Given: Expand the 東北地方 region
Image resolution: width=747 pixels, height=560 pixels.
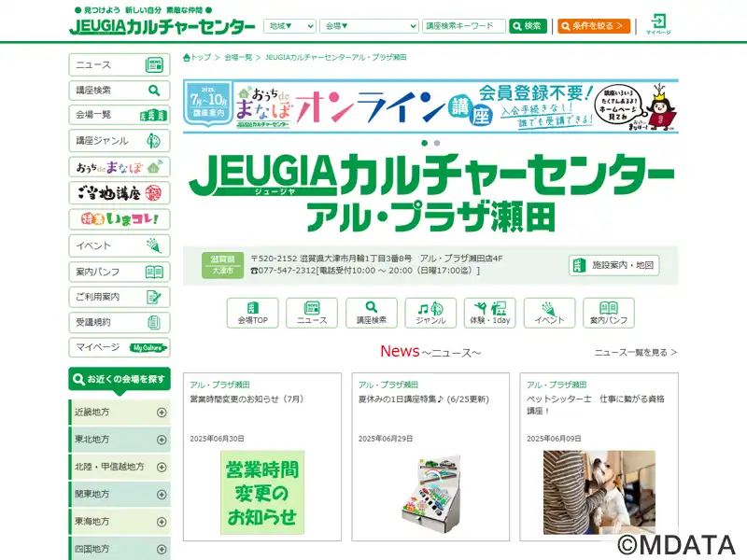Looking at the screenshot, I should tap(120, 440).
